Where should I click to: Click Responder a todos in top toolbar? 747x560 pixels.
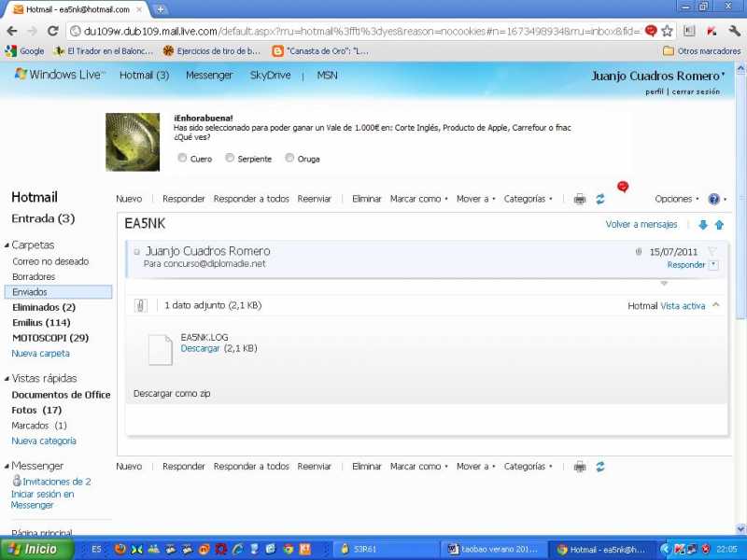coord(251,199)
